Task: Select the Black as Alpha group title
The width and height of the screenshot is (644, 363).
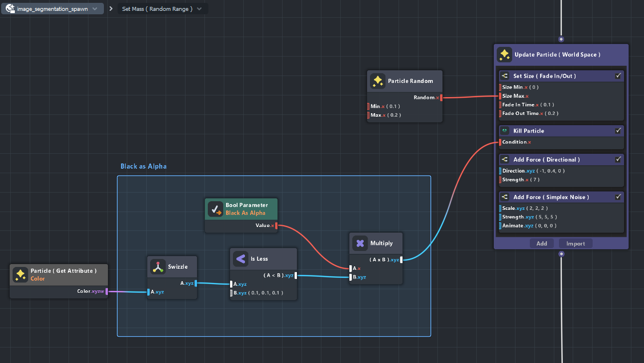Action: click(143, 166)
